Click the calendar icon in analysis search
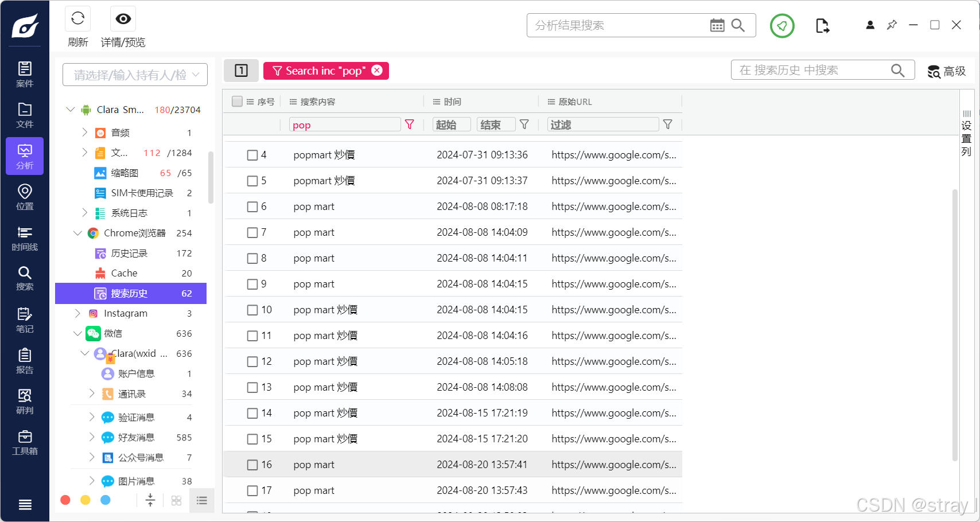This screenshot has width=980, height=522. pos(717,25)
